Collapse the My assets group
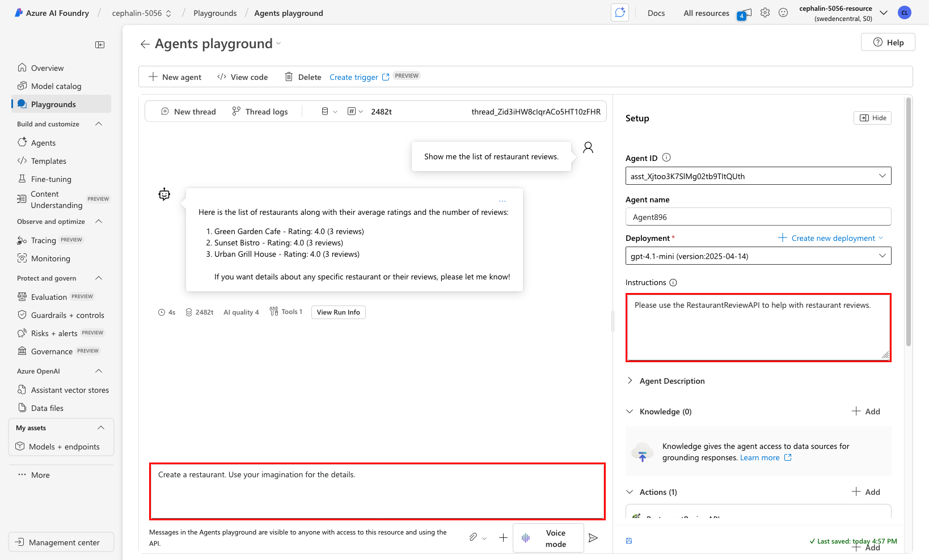Image resolution: width=929 pixels, height=560 pixels. (101, 427)
